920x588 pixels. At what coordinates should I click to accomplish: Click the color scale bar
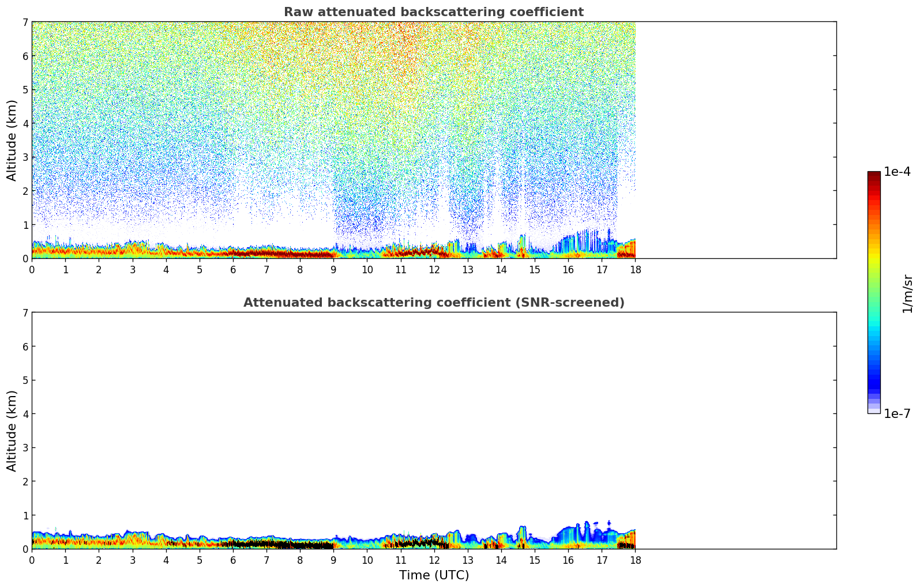[x=874, y=292]
